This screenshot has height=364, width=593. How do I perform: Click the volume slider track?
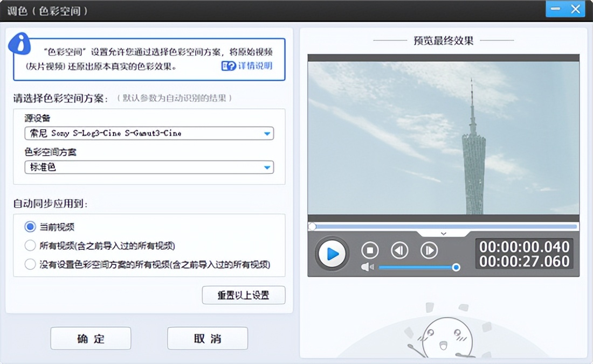click(415, 267)
